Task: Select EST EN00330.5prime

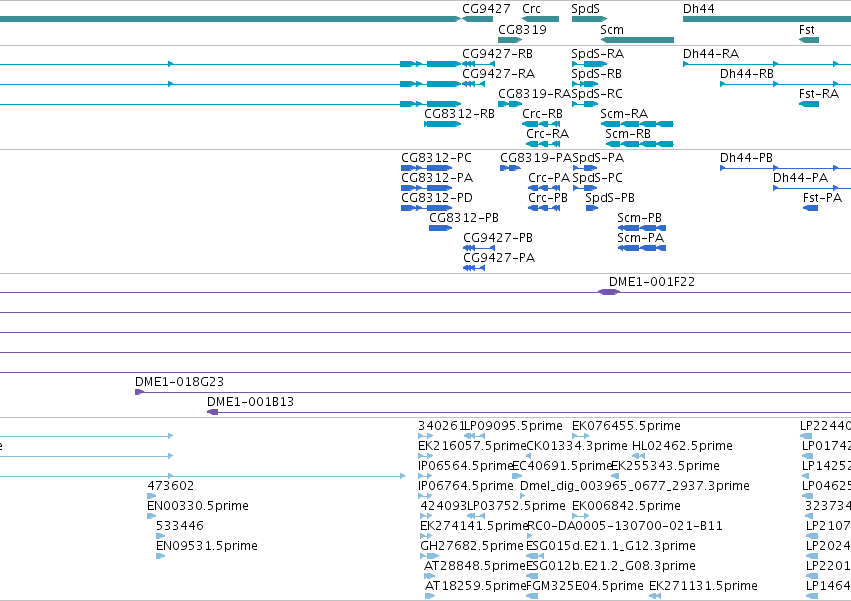Action: pyautogui.click(x=198, y=507)
